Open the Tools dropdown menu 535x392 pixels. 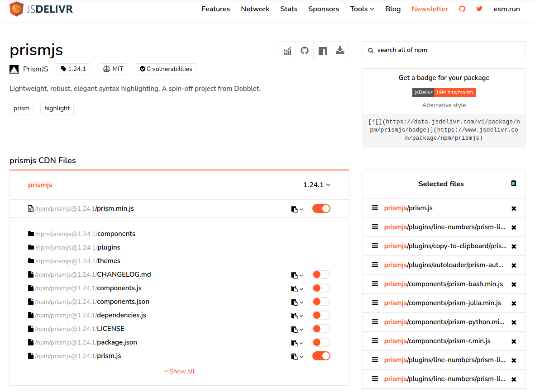pyautogui.click(x=362, y=9)
